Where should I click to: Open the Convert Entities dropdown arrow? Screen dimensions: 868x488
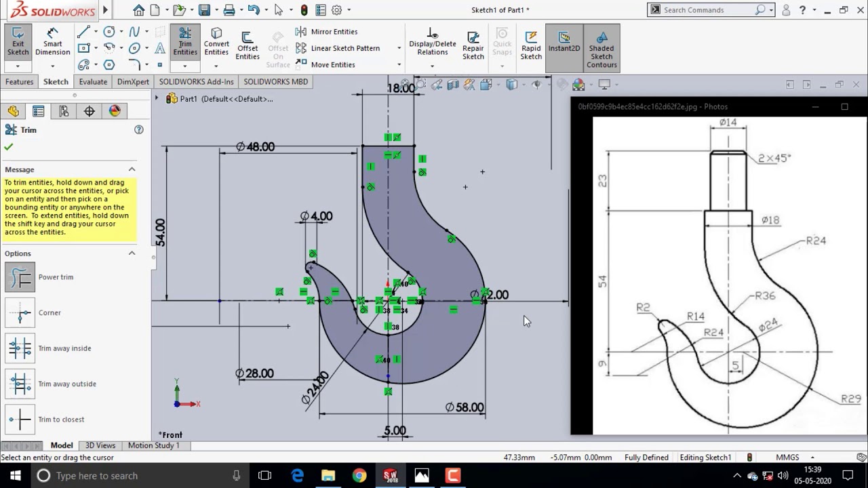[216, 66]
